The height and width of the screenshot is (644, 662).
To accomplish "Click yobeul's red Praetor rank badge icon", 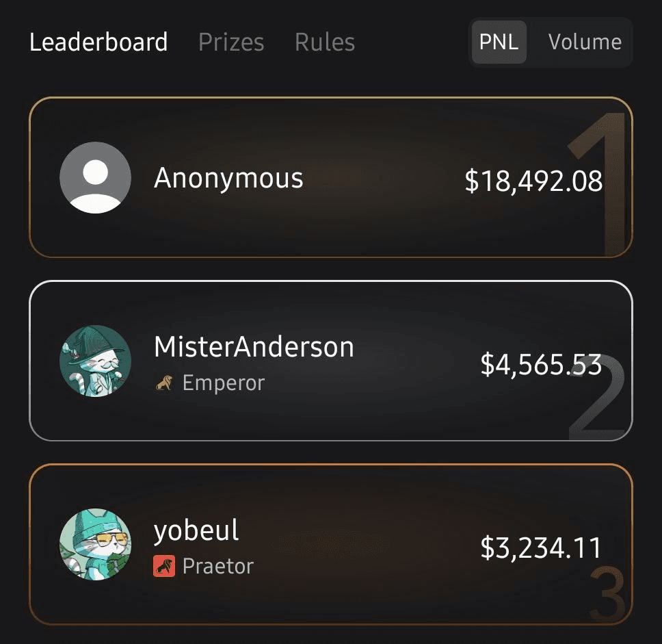I will click(x=165, y=565).
